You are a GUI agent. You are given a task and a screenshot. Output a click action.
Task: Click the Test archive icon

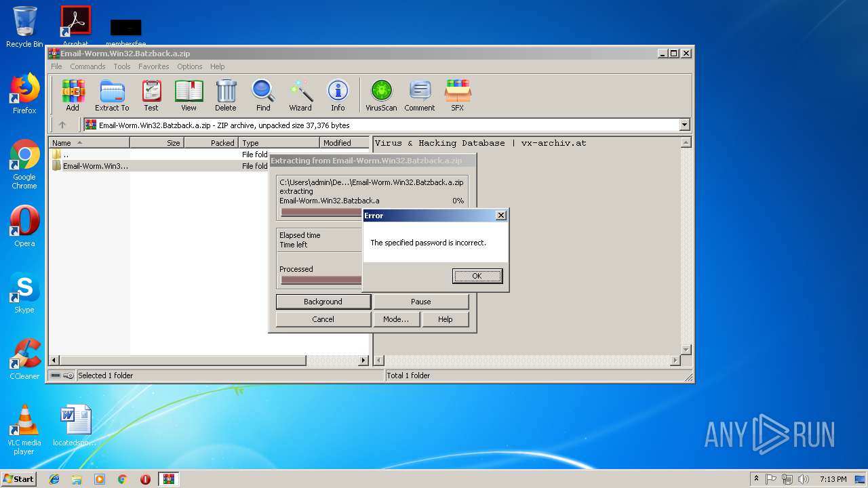151,95
